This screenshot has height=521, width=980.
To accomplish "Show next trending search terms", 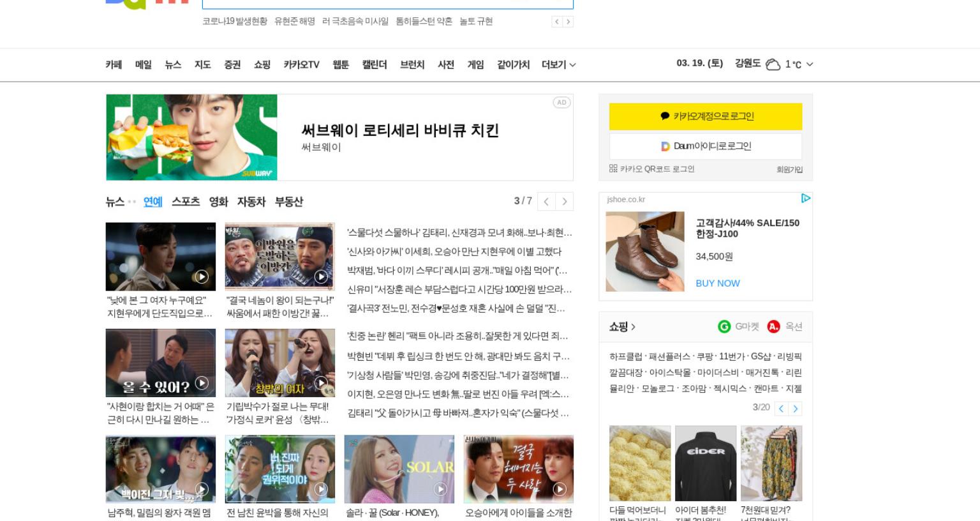I will [568, 22].
